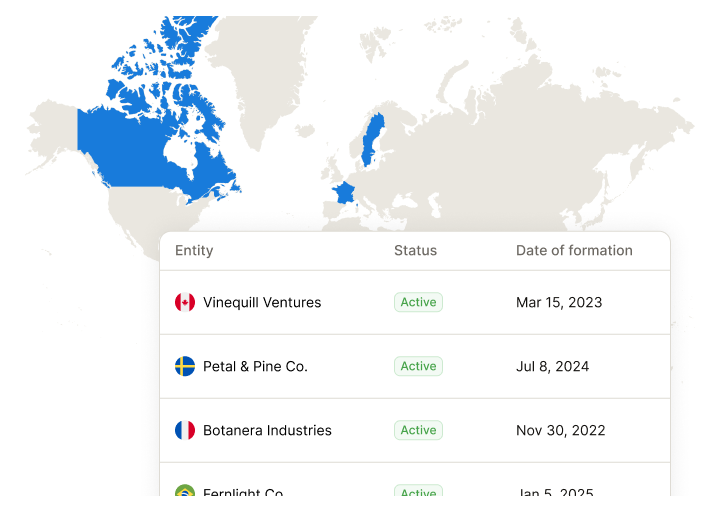720x512 pixels.
Task: Select highlighted France on the map
Action: (x=344, y=193)
